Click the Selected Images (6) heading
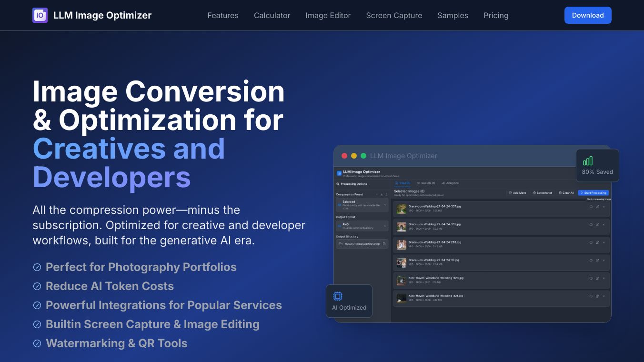This screenshot has height=362, width=644. [409, 191]
